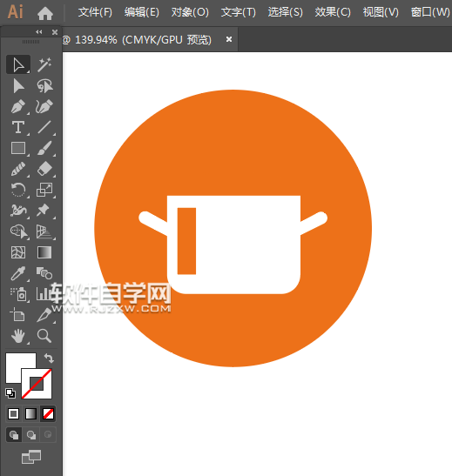Swap fill and stroke colors
Screen dimensions: 452x476
coord(49,358)
